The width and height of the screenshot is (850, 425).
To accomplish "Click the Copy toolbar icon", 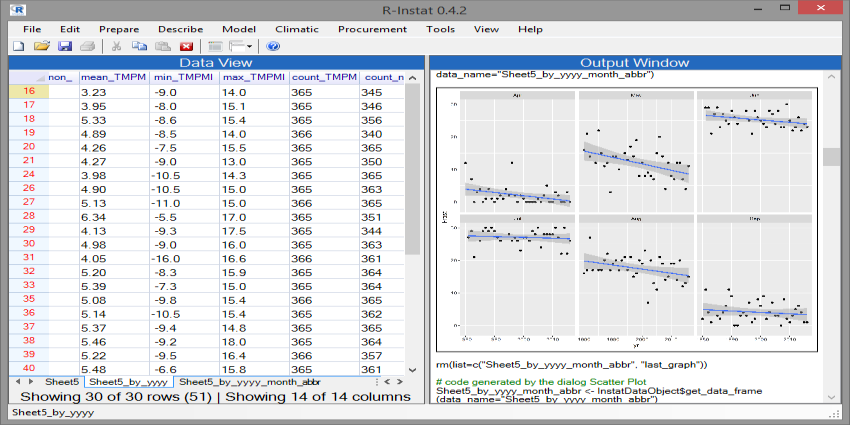I will click(x=139, y=46).
